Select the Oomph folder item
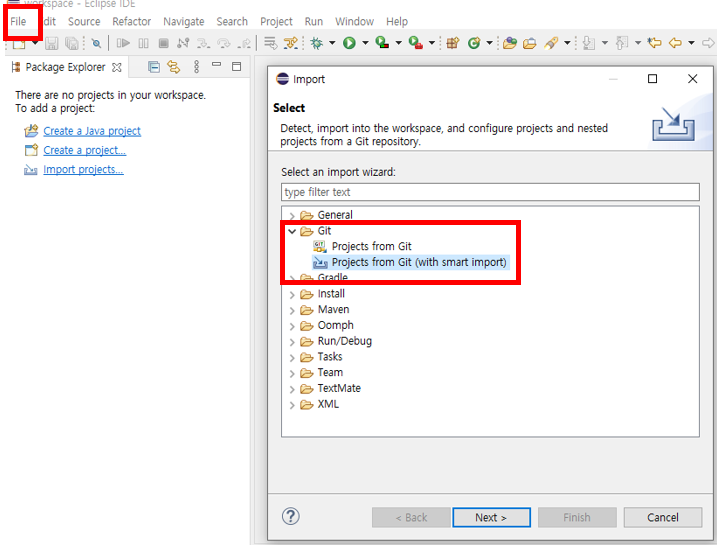Screen dimensions: 717x545 335,326
